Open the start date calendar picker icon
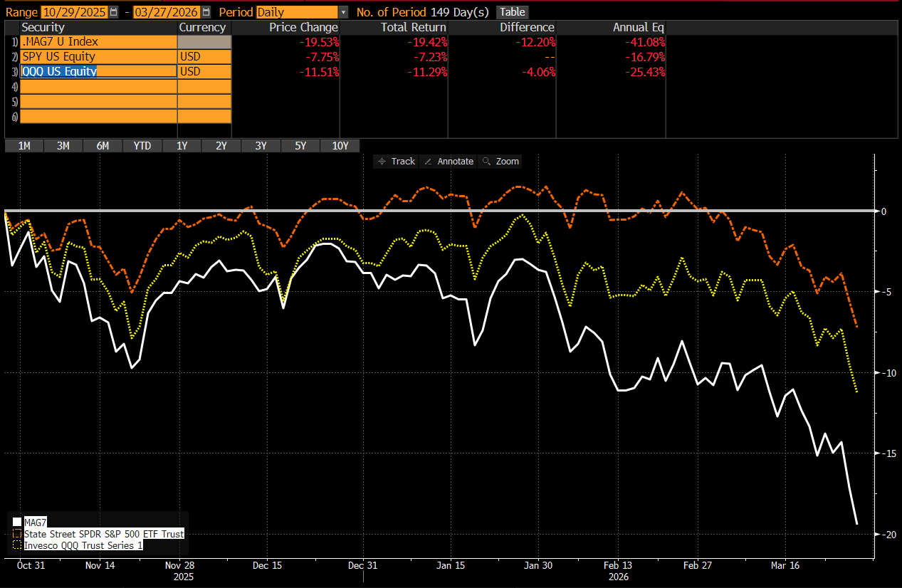902x588 pixels. [114, 12]
